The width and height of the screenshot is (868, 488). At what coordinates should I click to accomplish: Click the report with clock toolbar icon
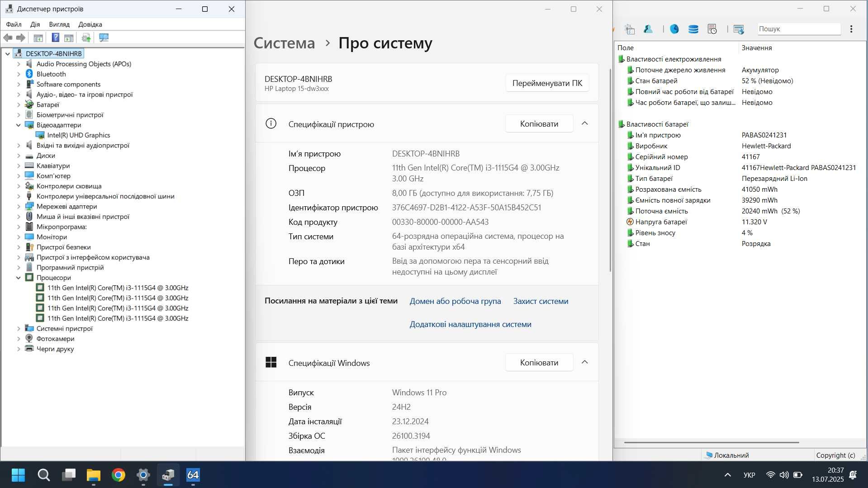click(x=712, y=29)
